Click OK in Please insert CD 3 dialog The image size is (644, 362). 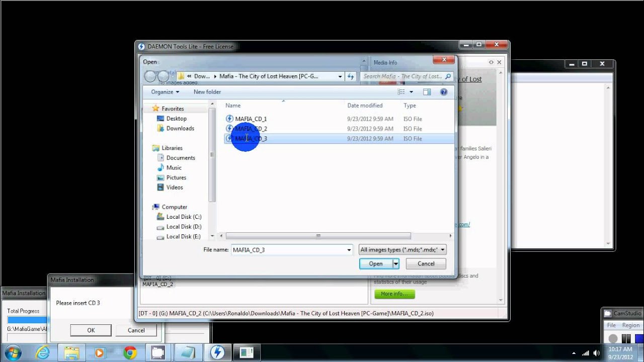click(91, 330)
